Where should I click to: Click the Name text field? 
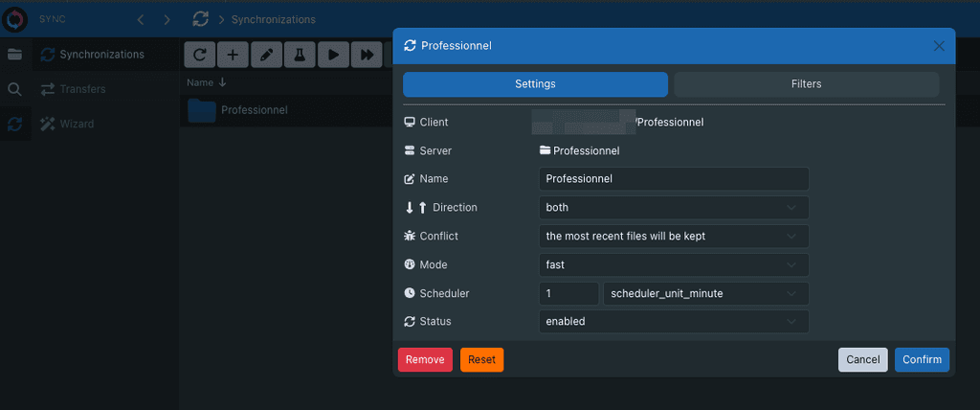[x=674, y=179]
